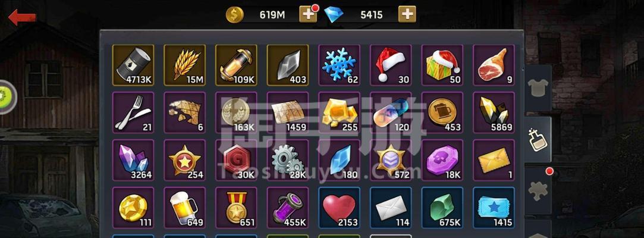Select the Santa hat item 30
This screenshot has width=644, height=238.
(391, 65)
